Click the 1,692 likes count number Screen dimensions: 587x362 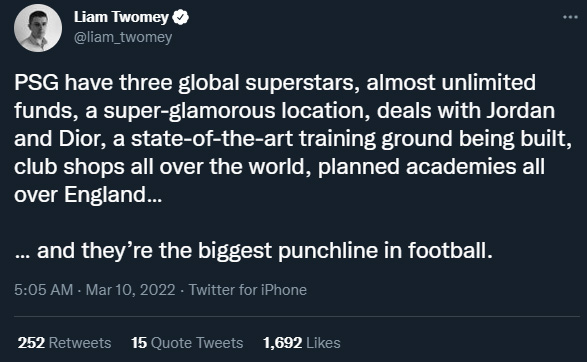282,343
